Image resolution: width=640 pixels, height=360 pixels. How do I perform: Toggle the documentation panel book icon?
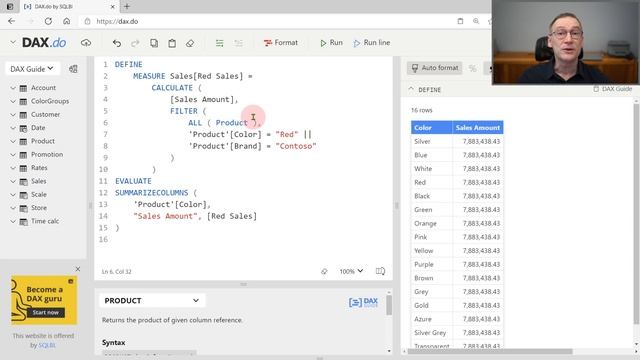pos(380,271)
